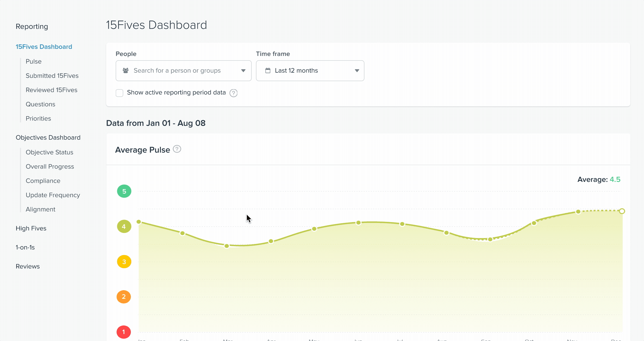Enable Show active reporting period data checkbox
The height and width of the screenshot is (341, 644).
(119, 93)
